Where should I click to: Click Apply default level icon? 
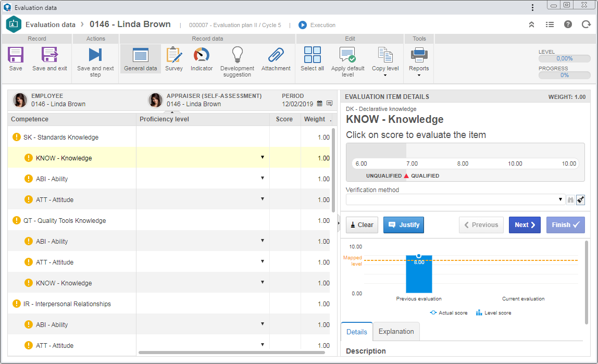(x=347, y=55)
